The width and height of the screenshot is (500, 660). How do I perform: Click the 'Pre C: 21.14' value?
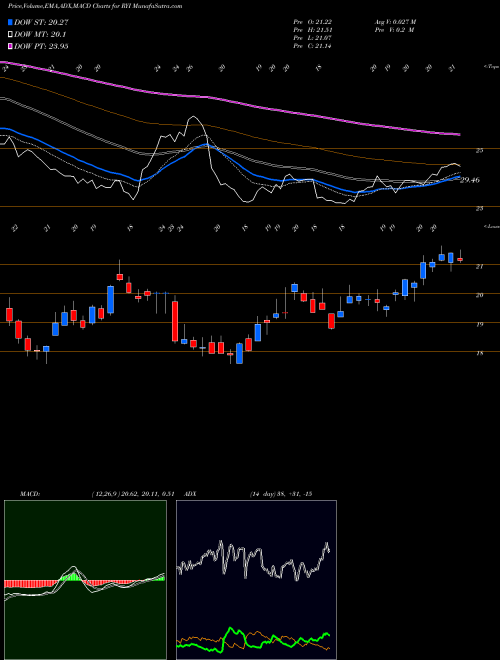pyautogui.click(x=312, y=46)
